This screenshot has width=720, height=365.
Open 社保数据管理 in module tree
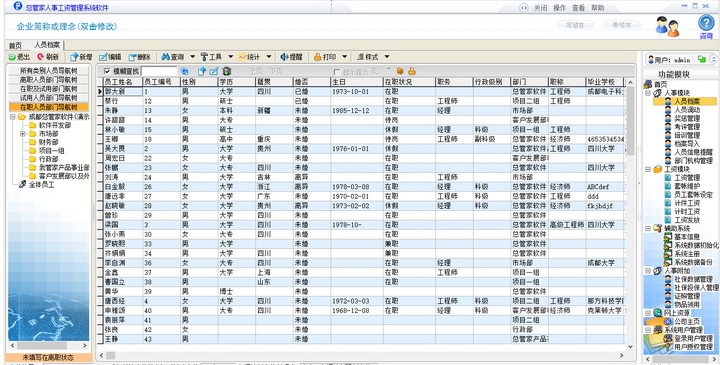click(693, 279)
